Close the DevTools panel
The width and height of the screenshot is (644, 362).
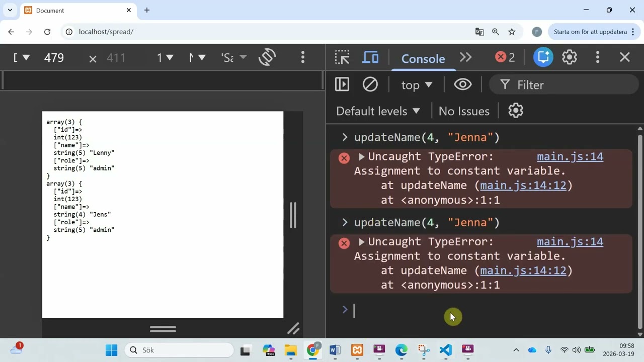point(625,57)
